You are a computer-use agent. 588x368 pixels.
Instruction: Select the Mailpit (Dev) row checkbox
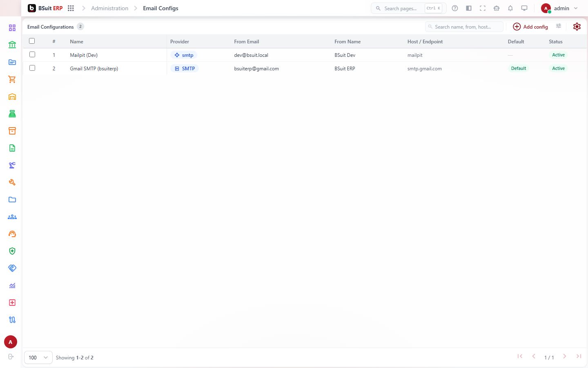32,54
